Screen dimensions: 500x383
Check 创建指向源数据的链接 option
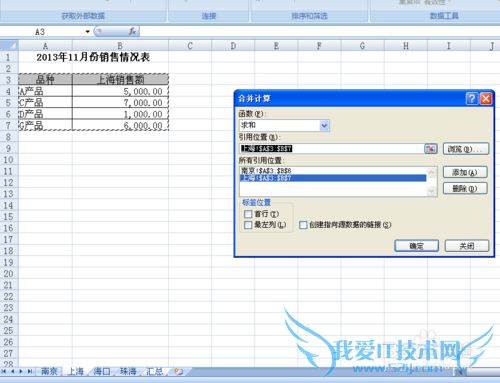pyautogui.click(x=303, y=225)
